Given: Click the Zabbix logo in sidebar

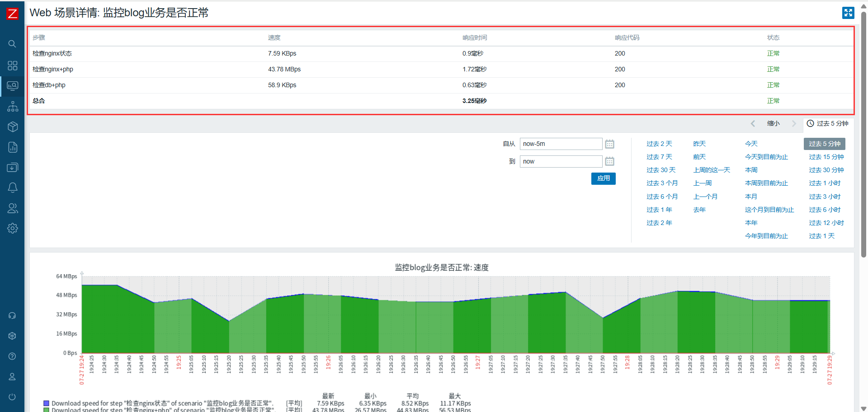Looking at the screenshot, I should click(12, 14).
